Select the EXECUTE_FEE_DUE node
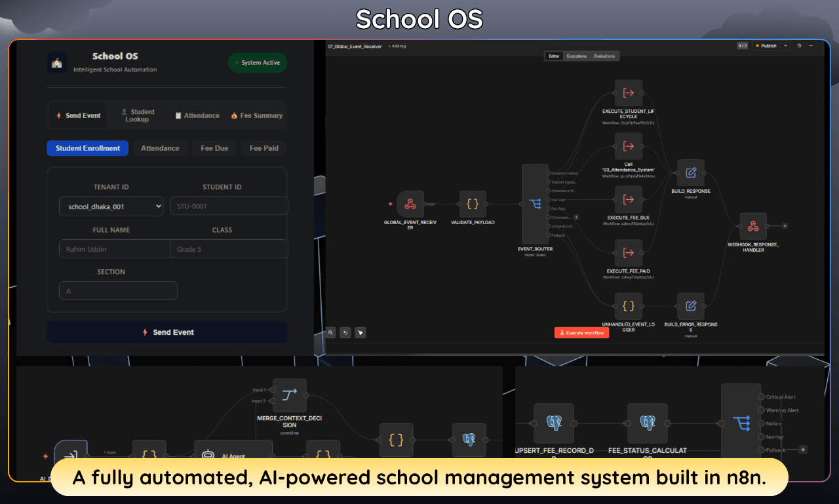The height and width of the screenshot is (504, 839). point(629,199)
